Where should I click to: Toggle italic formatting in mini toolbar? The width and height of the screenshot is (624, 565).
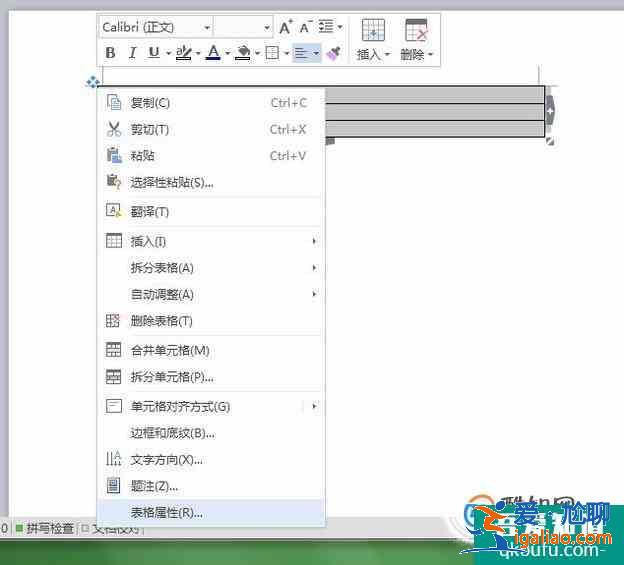tap(131, 53)
